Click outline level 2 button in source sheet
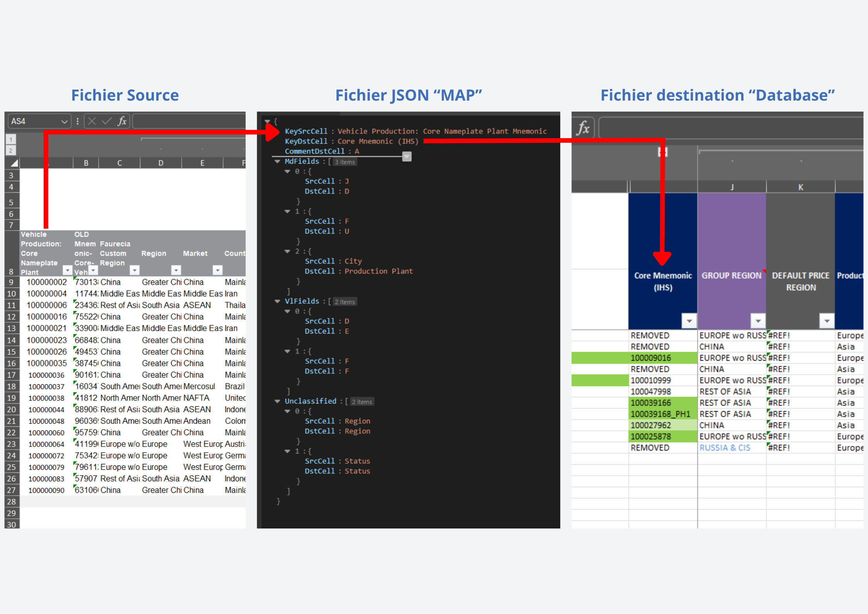Viewport: 868px width, 614px height. [x=11, y=150]
